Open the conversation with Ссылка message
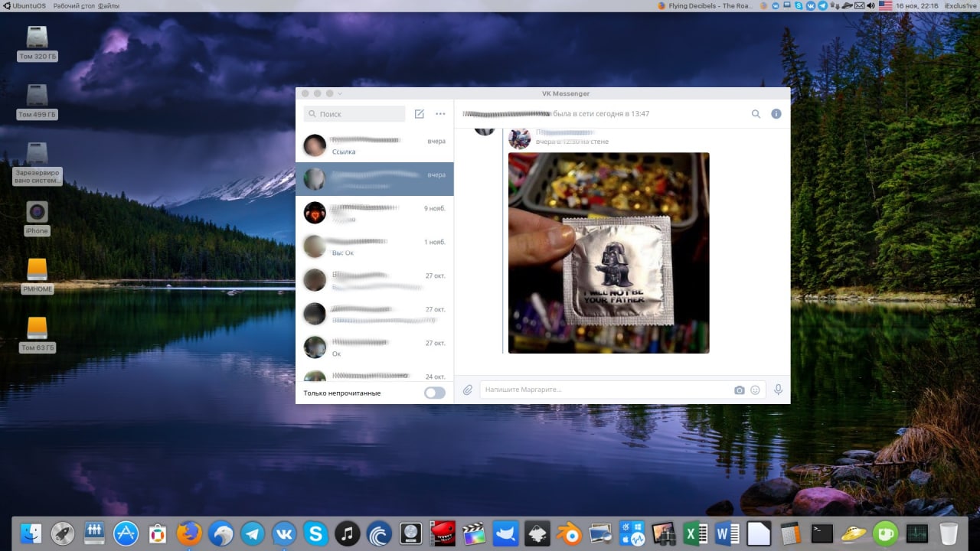The height and width of the screenshot is (551, 980). click(374, 145)
